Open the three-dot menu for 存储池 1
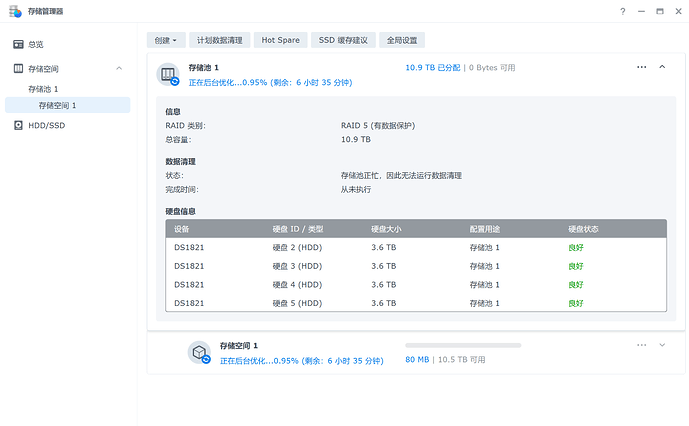This screenshot has height=426, width=689. click(x=641, y=67)
